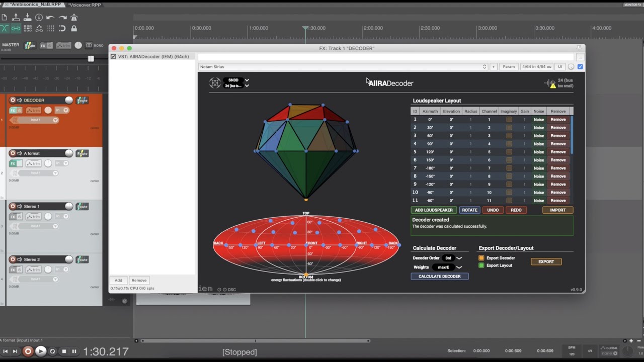Toggle grid lines icon
Viewport: 644px width, 362px height.
click(x=51, y=29)
